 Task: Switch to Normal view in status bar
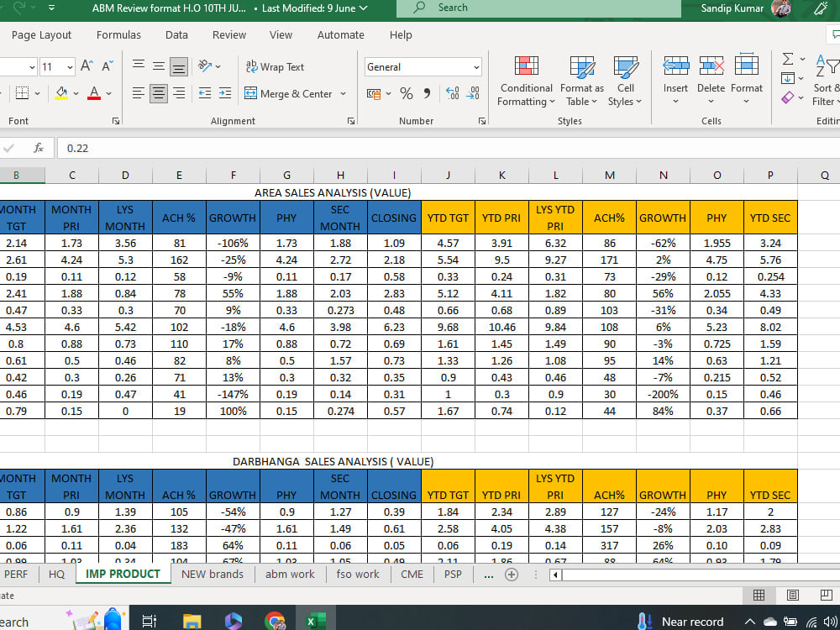pos(759,595)
